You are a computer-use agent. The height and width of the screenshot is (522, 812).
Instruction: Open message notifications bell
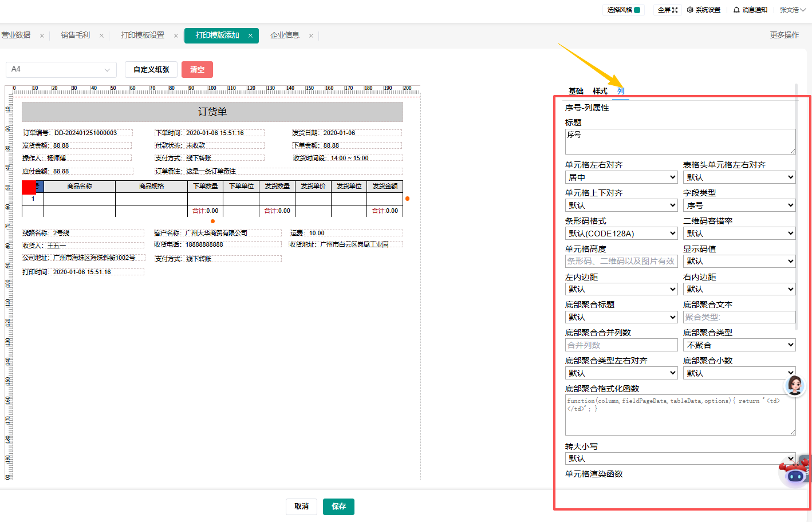tap(736, 10)
